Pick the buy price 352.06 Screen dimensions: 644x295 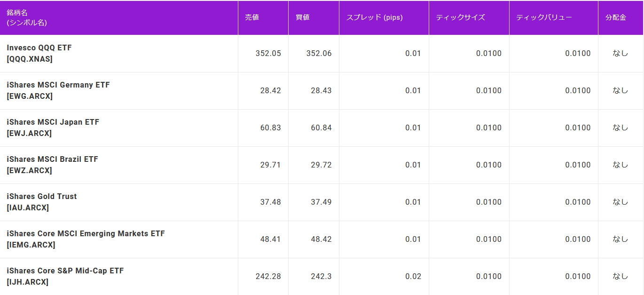319,53
